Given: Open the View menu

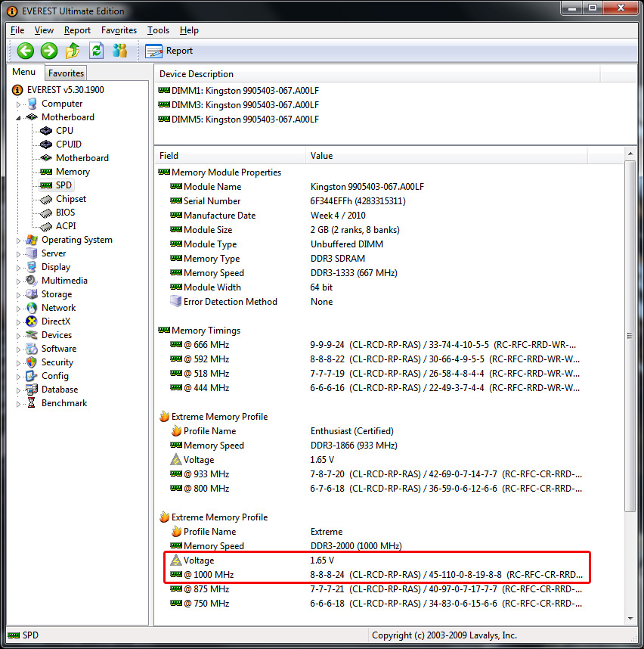Looking at the screenshot, I should pyautogui.click(x=44, y=30).
